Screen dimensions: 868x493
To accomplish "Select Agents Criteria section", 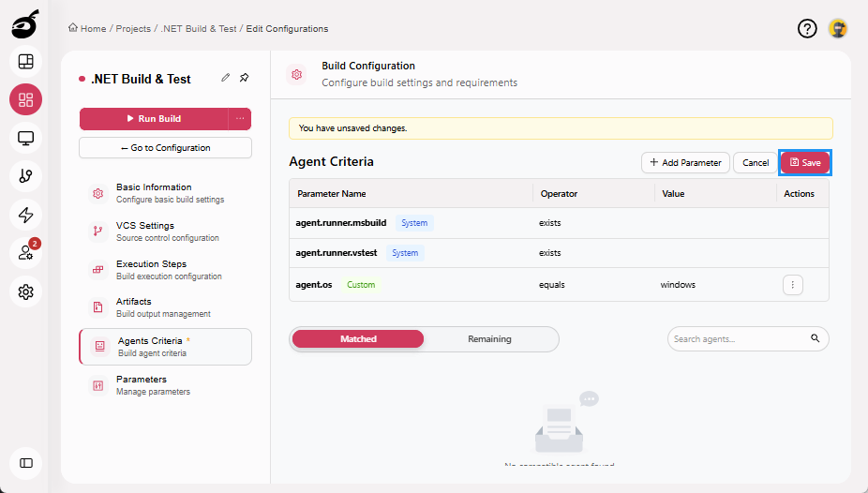I will 166,347.
